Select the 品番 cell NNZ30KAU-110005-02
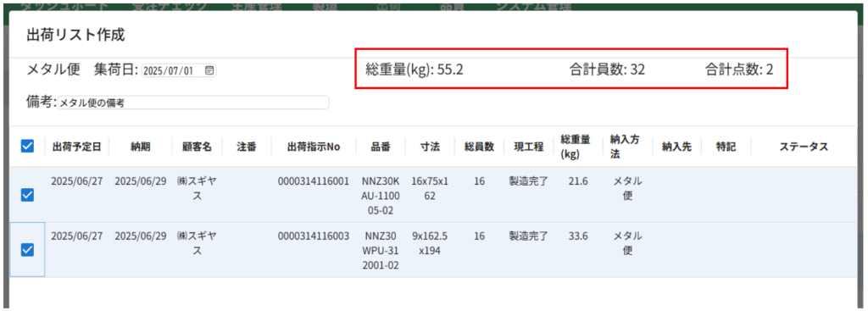Image resolution: width=868 pixels, height=311 pixels. [381, 196]
